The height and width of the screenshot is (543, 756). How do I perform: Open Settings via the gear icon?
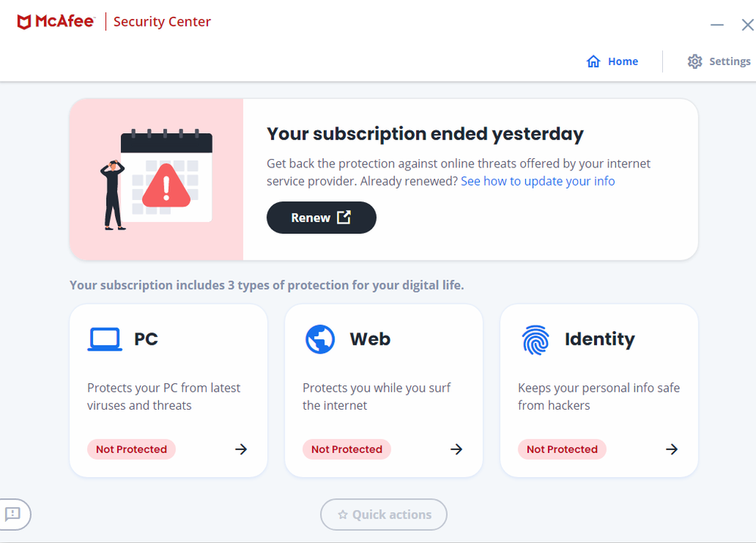(x=695, y=61)
